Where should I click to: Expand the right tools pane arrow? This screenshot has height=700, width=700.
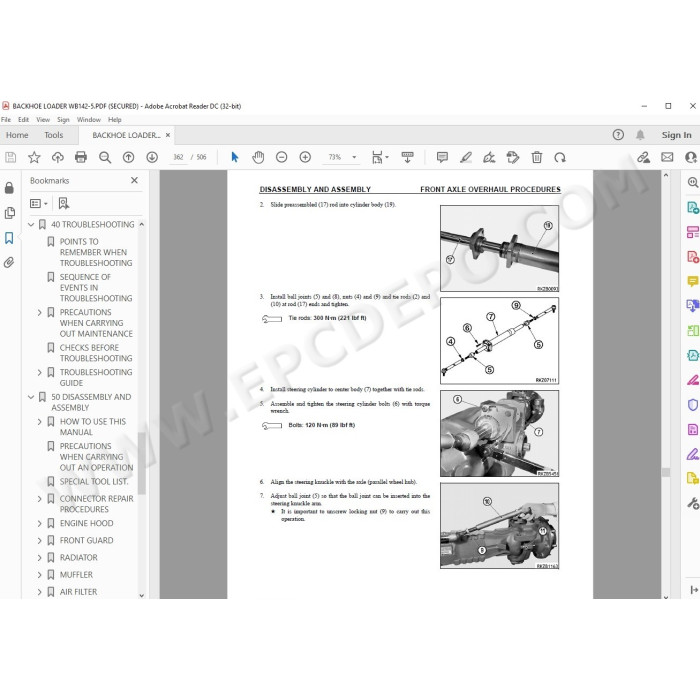click(694, 590)
